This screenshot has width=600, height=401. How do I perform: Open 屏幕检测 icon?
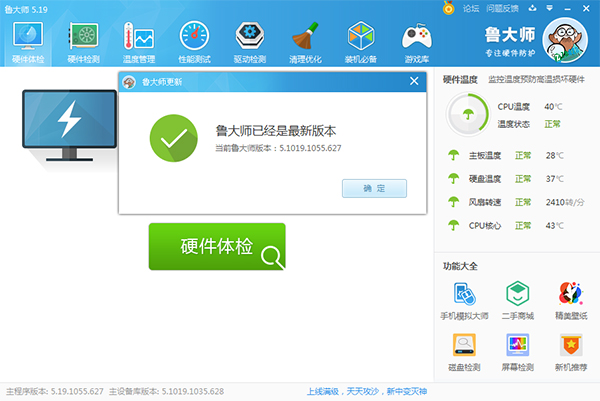pos(518,345)
